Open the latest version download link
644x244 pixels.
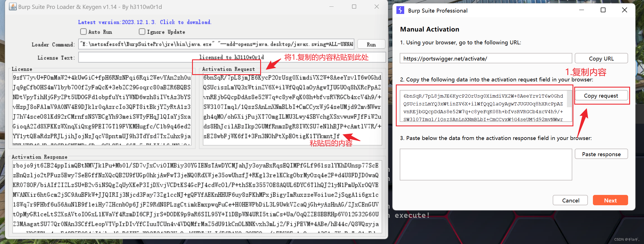[x=145, y=22]
